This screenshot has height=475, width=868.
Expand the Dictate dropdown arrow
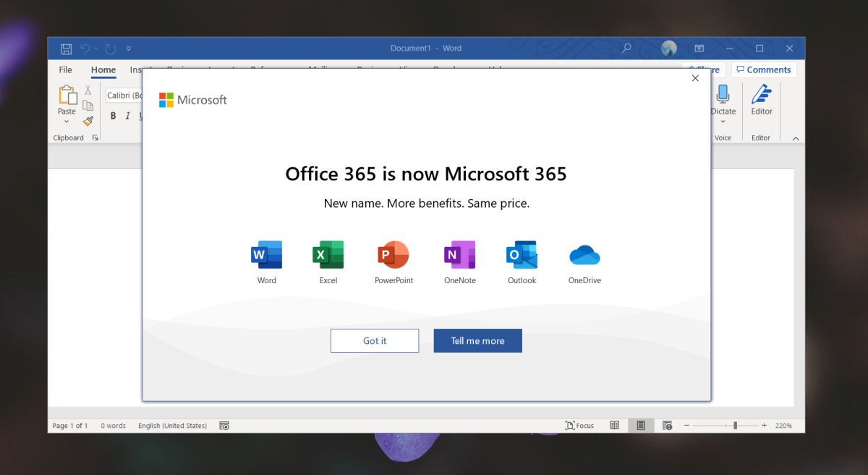click(723, 122)
